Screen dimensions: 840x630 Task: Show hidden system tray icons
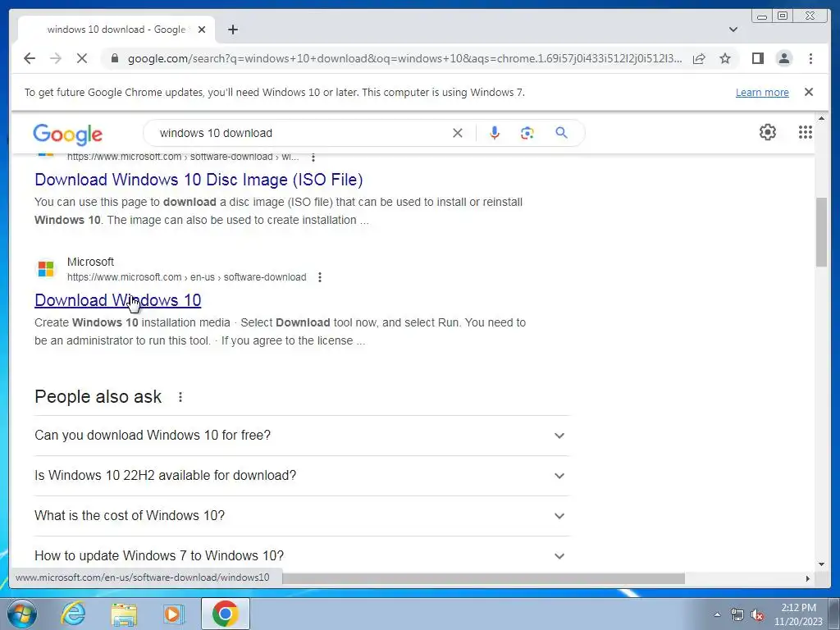tap(717, 614)
